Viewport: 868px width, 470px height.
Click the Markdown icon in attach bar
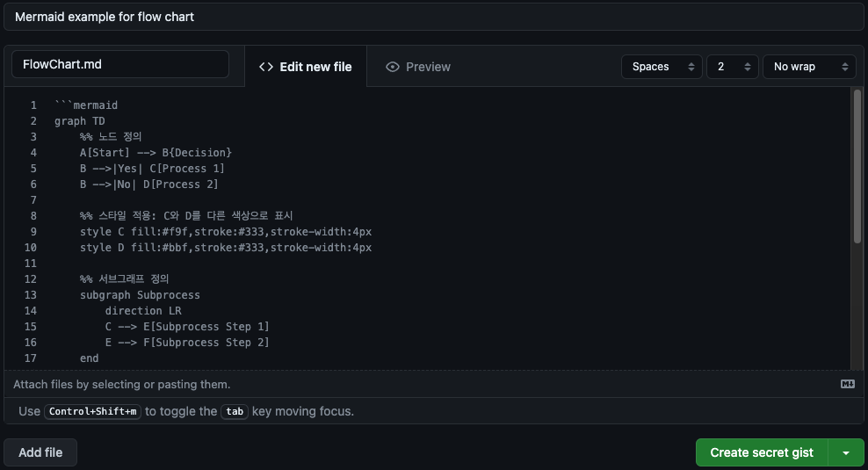coord(848,384)
